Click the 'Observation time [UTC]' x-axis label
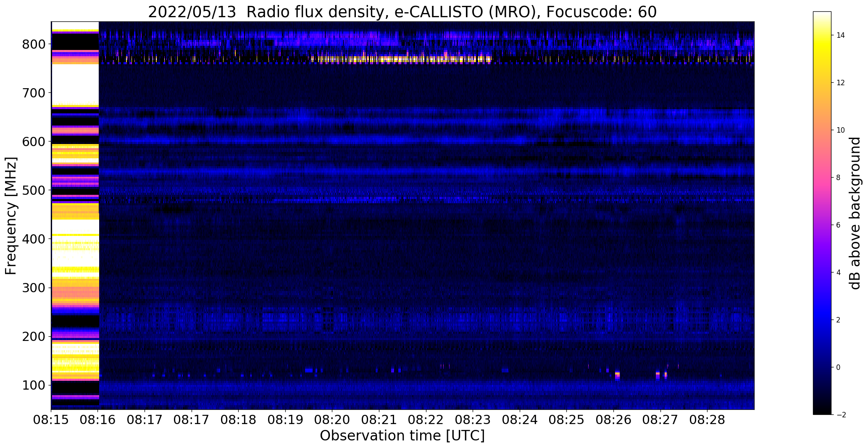The height and width of the screenshot is (448, 868). (x=402, y=435)
